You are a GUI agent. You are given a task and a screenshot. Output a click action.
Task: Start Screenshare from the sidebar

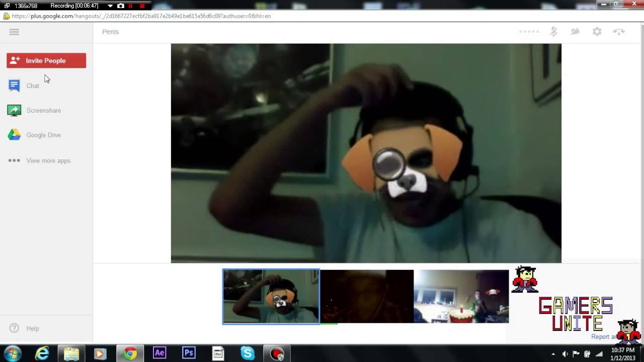(34, 110)
